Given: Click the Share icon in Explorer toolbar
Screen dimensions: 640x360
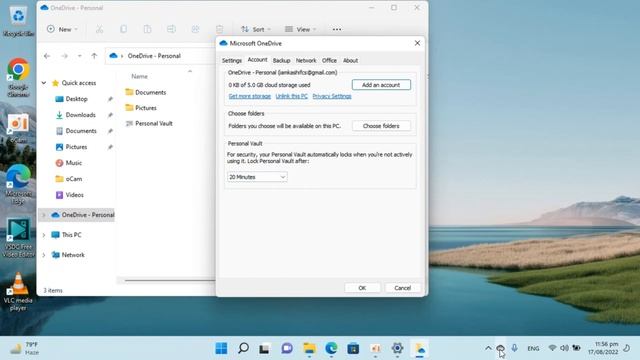Looking at the screenshot, I should pyautogui.click(x=196, y=29).
